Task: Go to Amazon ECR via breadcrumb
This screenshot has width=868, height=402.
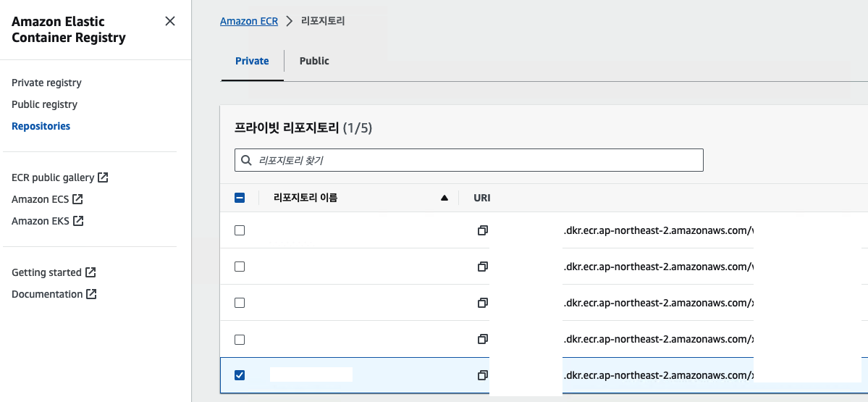Action: point(249,22)
